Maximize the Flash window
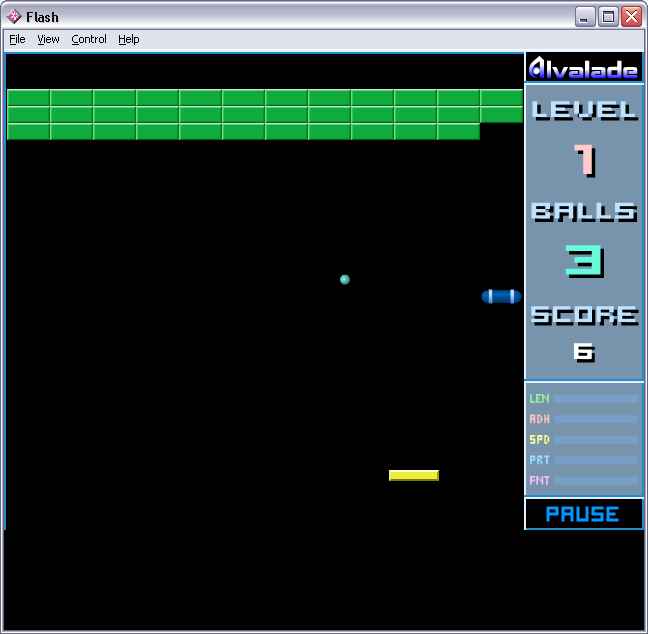 pyautogui.click(x=608, y=17)
